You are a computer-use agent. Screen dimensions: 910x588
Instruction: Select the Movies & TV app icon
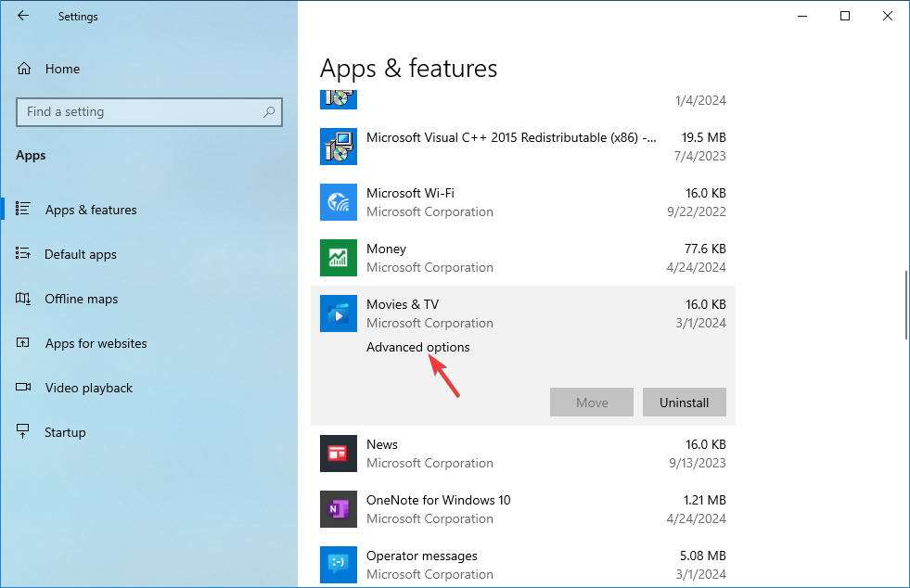pos(339,313)
